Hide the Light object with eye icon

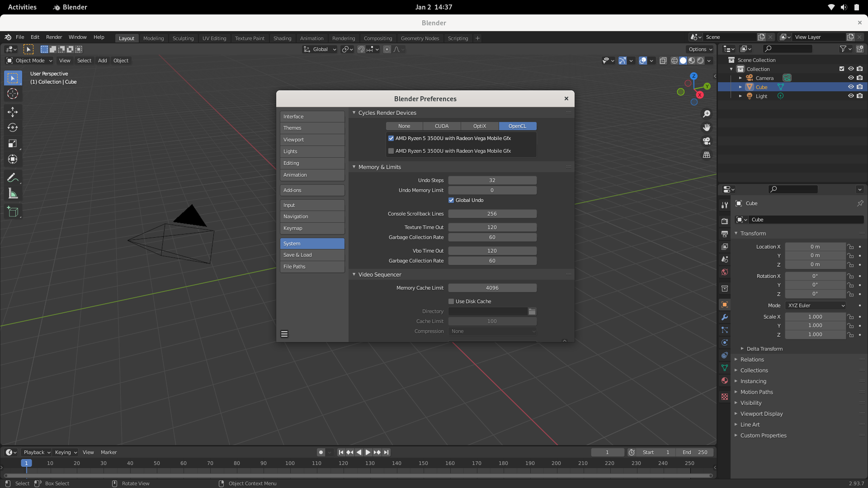(x=851, y=96)
